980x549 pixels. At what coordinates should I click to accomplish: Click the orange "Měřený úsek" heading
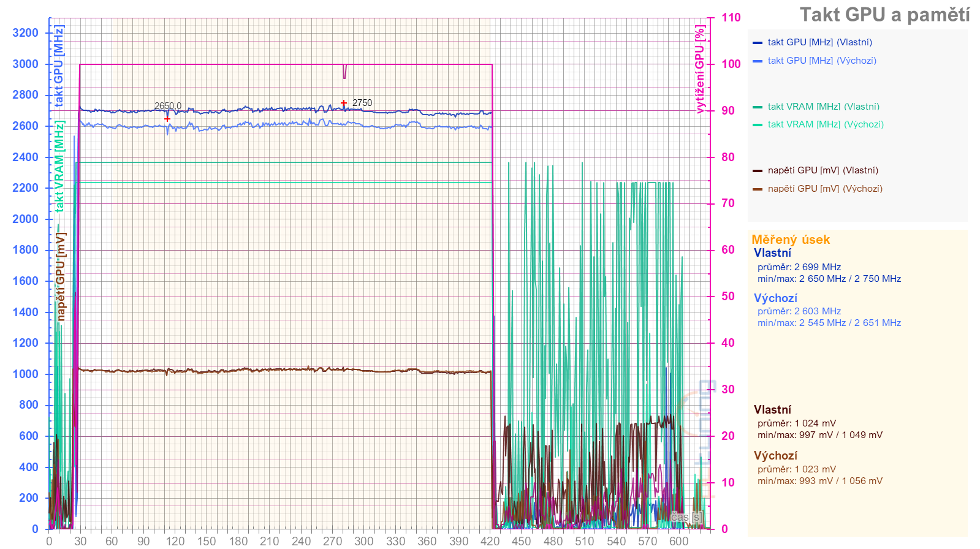[x=791, y=240]
